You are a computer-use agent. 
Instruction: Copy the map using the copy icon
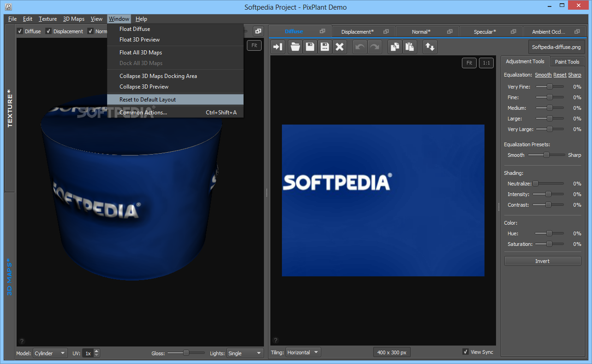pos(395,47)
